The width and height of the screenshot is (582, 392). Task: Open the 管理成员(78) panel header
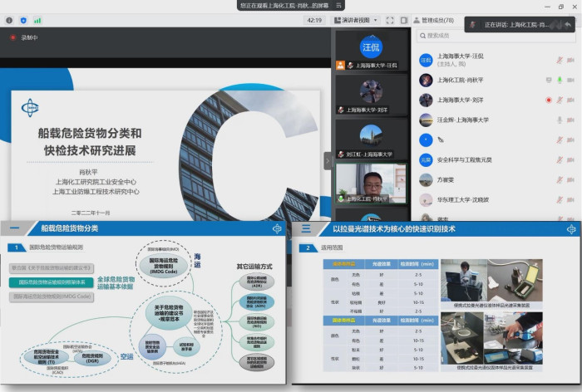click(433, 21)
